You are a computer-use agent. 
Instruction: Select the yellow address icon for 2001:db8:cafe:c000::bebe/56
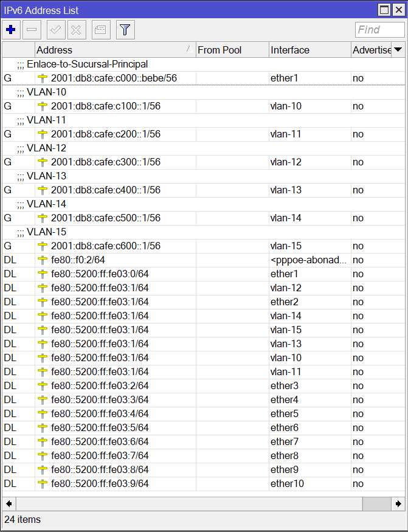point(42,78)
